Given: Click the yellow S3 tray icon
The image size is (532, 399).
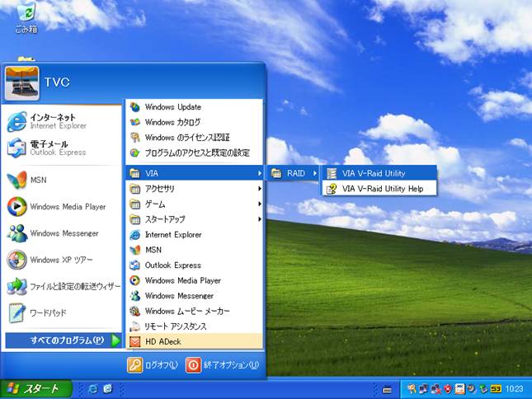Looking at the screenshot, I should 496,389.
